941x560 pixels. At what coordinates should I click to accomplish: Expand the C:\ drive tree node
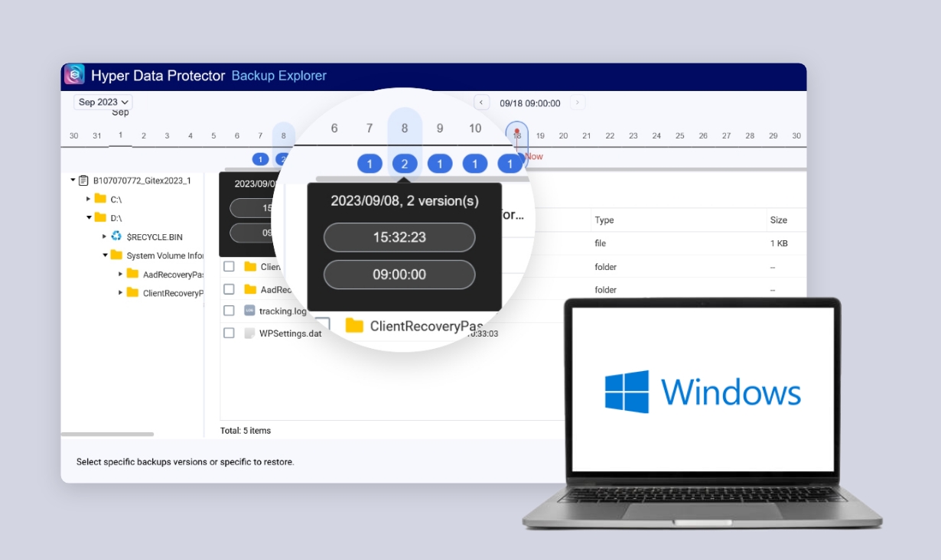click(89, 199)
